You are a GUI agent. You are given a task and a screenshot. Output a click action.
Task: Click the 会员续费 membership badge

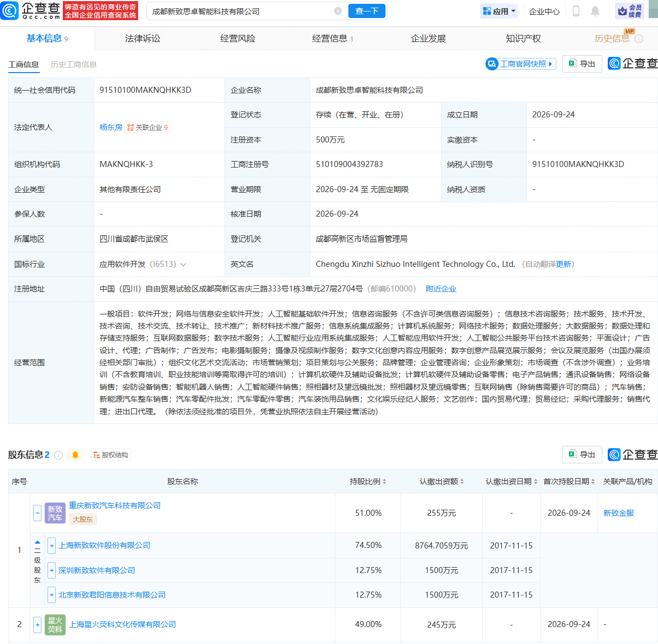630,11
